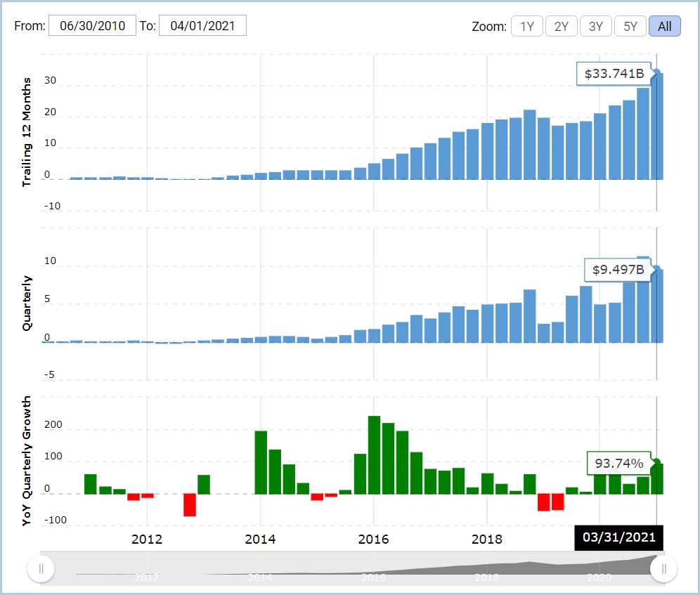
Task: Click the To date input field
Action: 202,26
